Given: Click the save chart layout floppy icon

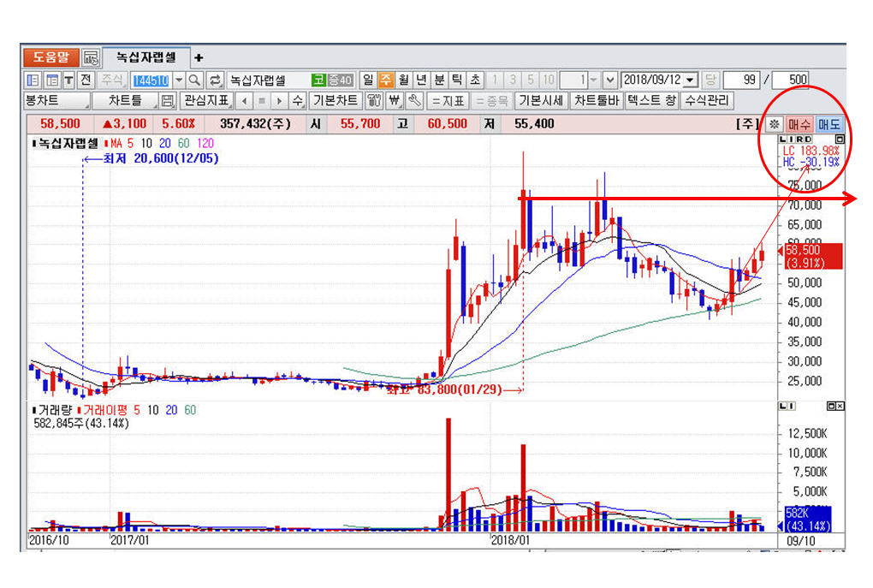Looking at the screenshot, I should pos(169,101).
